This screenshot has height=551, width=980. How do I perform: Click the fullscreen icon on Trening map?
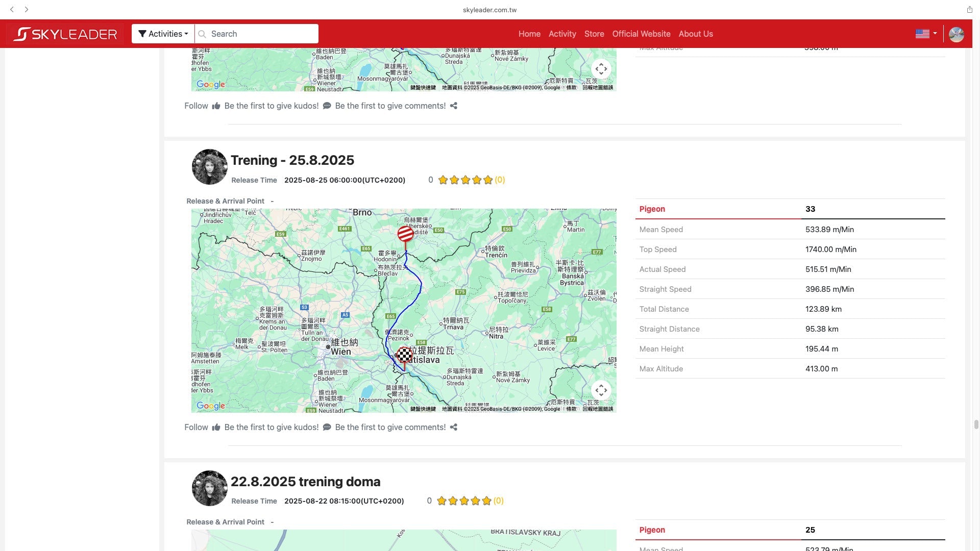click(x=601, y=390)
